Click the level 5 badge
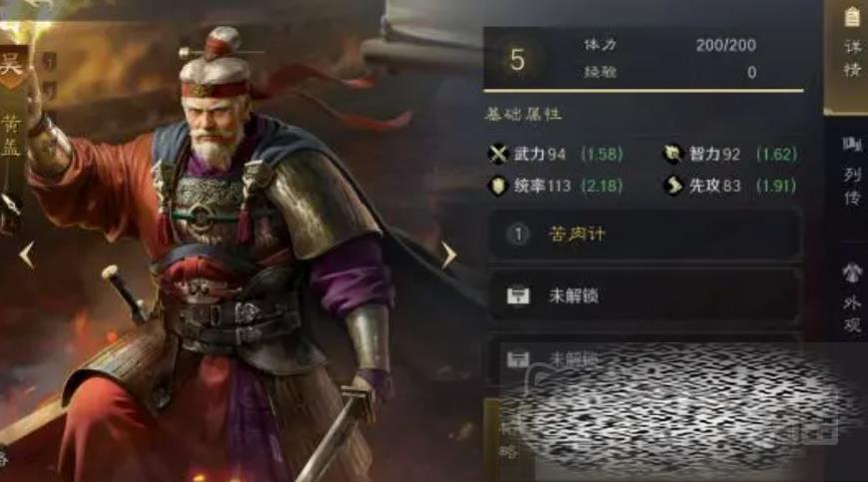Screen dimensions: 868x482 pyautogui.click(x=517, y=59)
